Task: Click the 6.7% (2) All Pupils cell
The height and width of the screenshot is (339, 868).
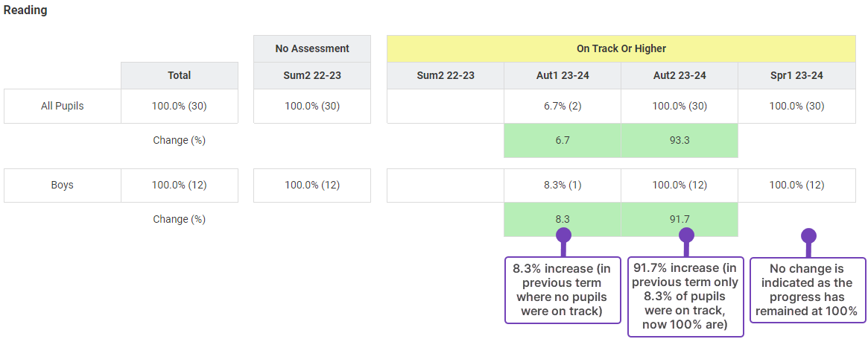Action: [x=563, y=106]
